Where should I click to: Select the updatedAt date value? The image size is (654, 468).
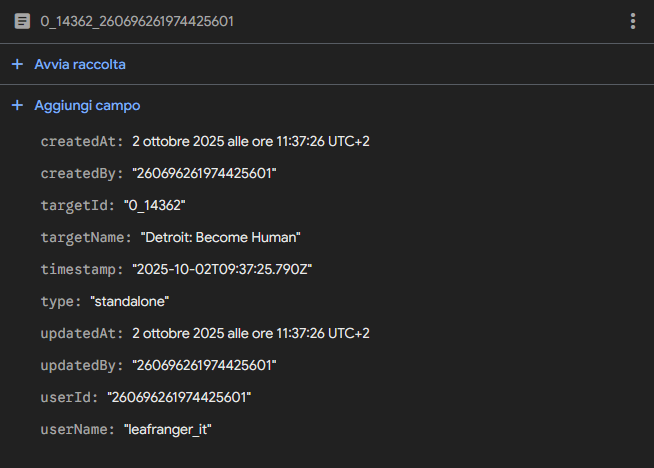click(251, 333)
